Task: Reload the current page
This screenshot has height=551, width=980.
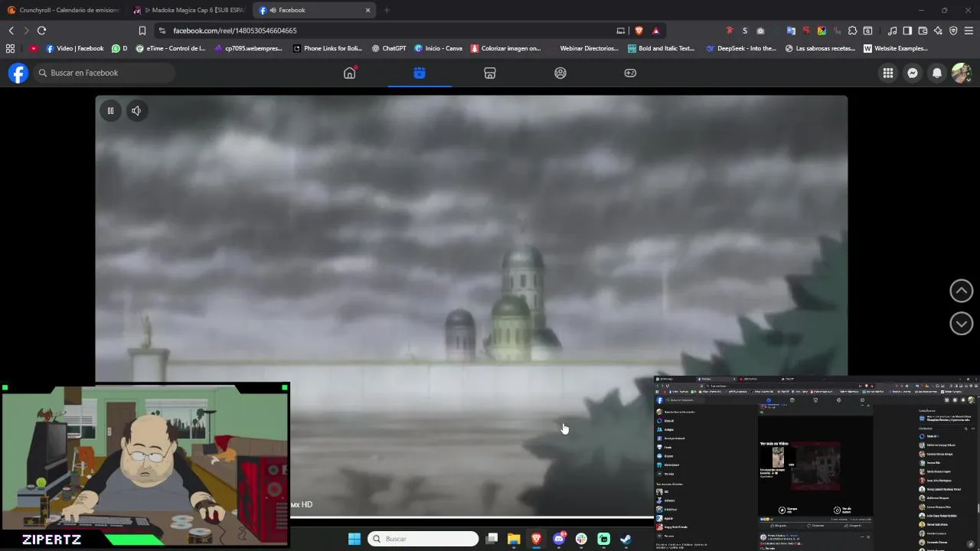Action: 41,31
